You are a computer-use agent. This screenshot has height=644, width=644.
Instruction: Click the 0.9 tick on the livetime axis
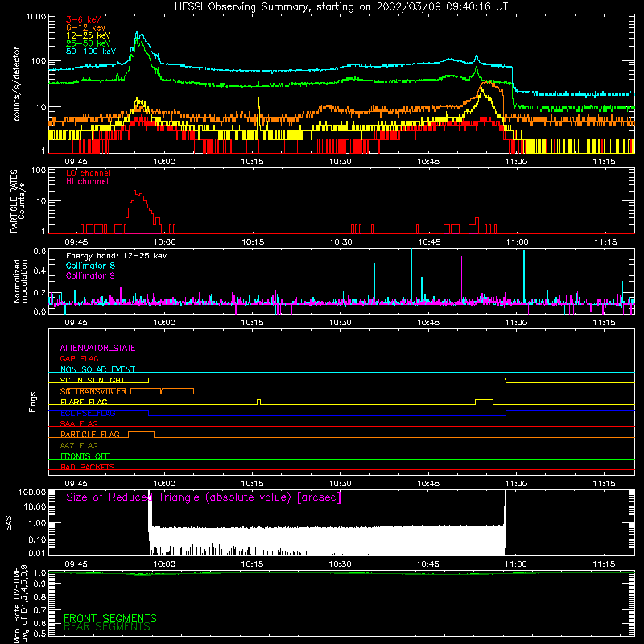39,584
